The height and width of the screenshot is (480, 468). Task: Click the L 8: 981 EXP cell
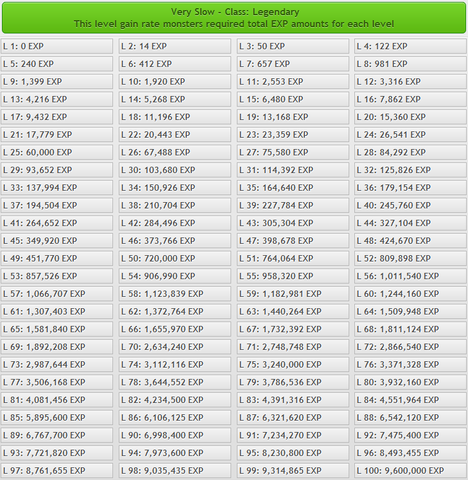pos(410,64)
